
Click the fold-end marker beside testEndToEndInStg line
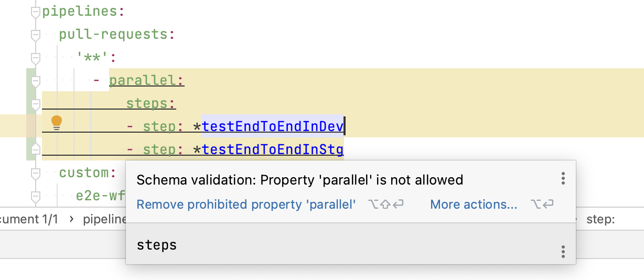coord(35,149)
